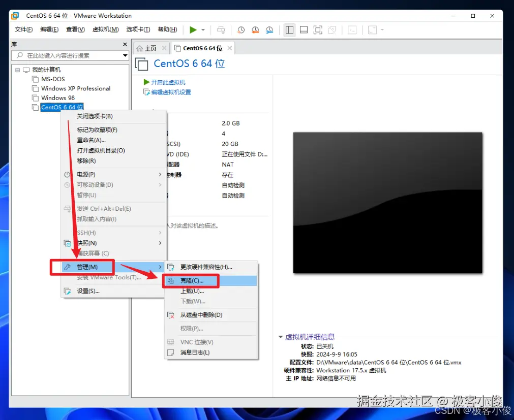514x420 pixels.
Task: Choose 消息日志(L) in the submenu
Action: 211,352
